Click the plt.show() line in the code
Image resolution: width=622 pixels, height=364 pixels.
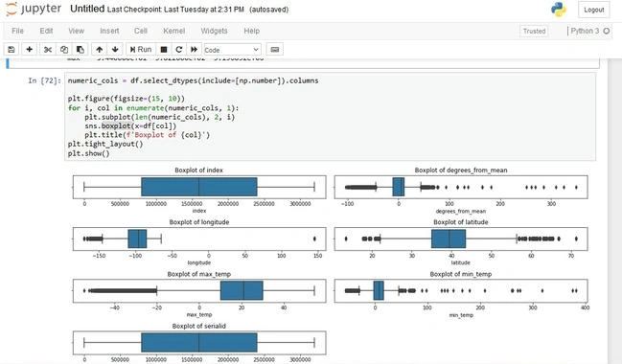coord(88,153)
